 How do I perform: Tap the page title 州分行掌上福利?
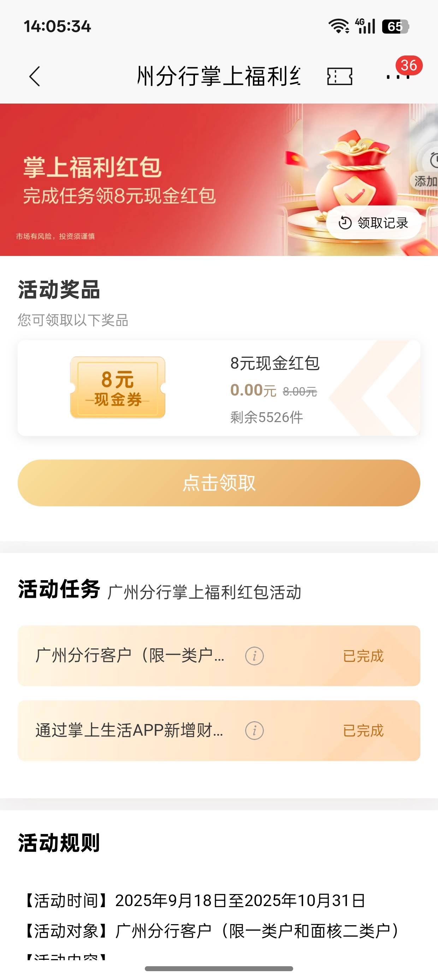pyautogui.click(x=219, y=76)
